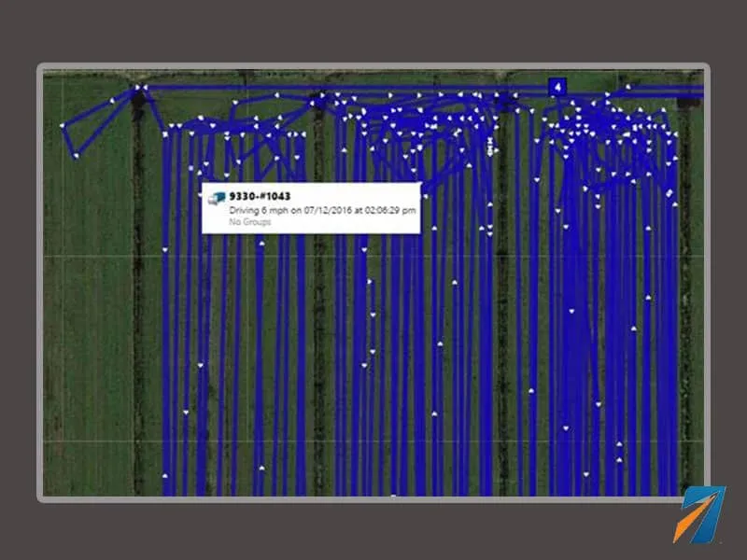This screenshot has width=747, height=560.
Task: Click the 'Driving 6 mph' status line
Action: 322,210
